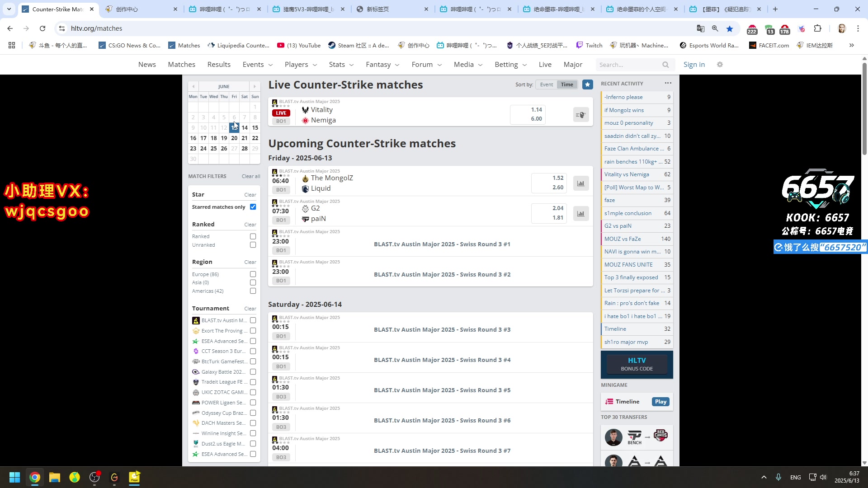Uncheck the Starred matches only checkbox

253,207
